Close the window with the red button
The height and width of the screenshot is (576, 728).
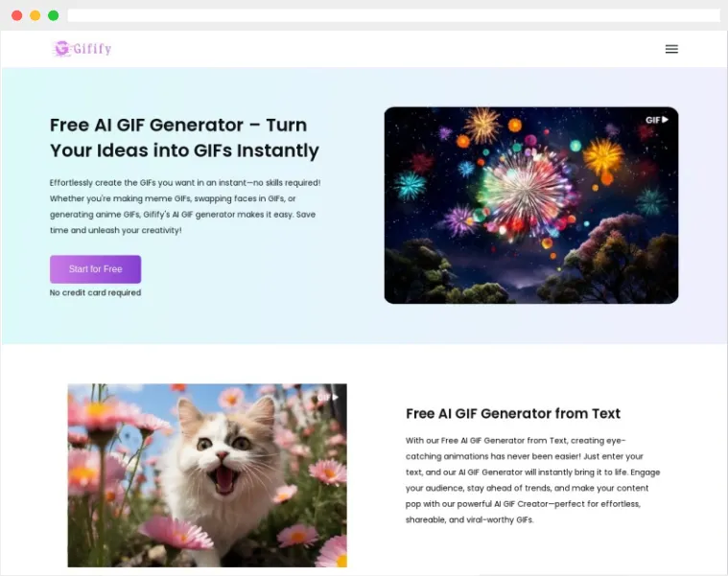click(16, 15)
